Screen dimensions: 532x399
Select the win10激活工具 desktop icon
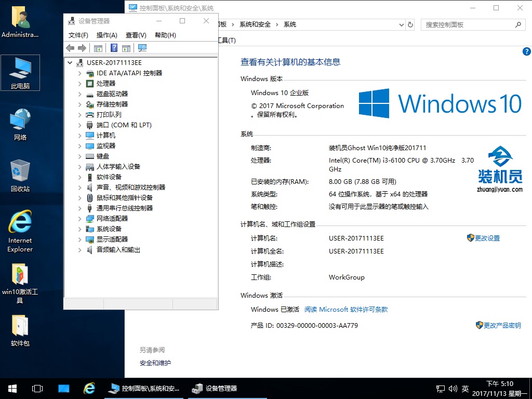(x=20, y=281)
